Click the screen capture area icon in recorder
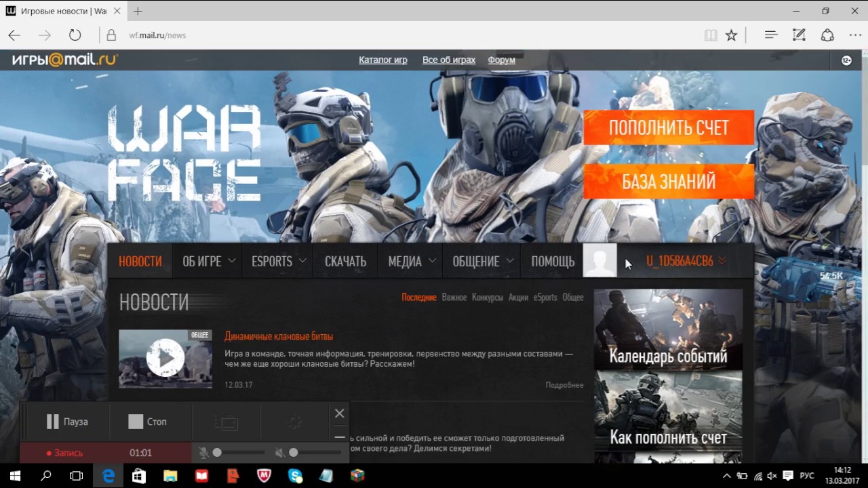 226,422
